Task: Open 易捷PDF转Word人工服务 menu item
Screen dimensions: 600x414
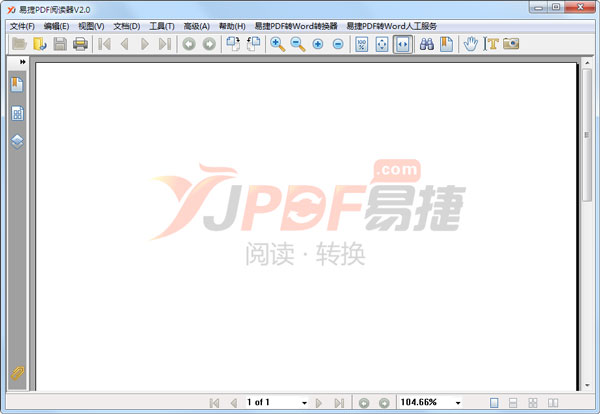Action: (391, 26)
